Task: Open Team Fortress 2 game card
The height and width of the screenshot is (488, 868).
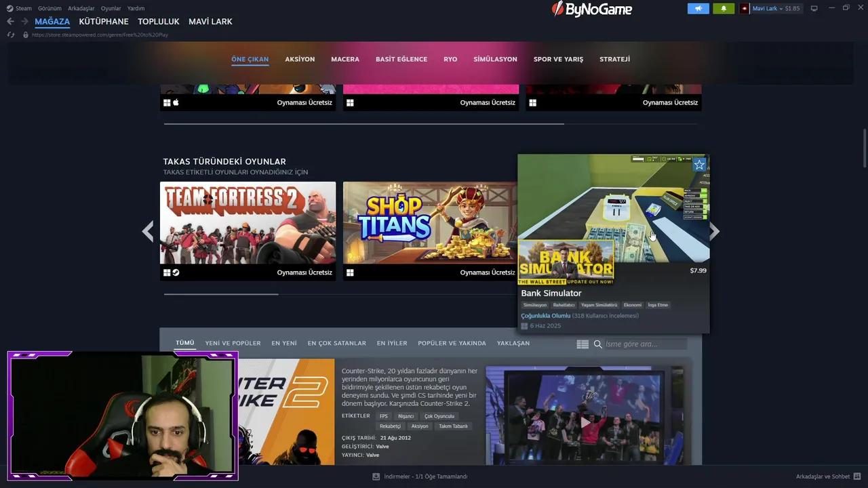Action: point(248,230)
